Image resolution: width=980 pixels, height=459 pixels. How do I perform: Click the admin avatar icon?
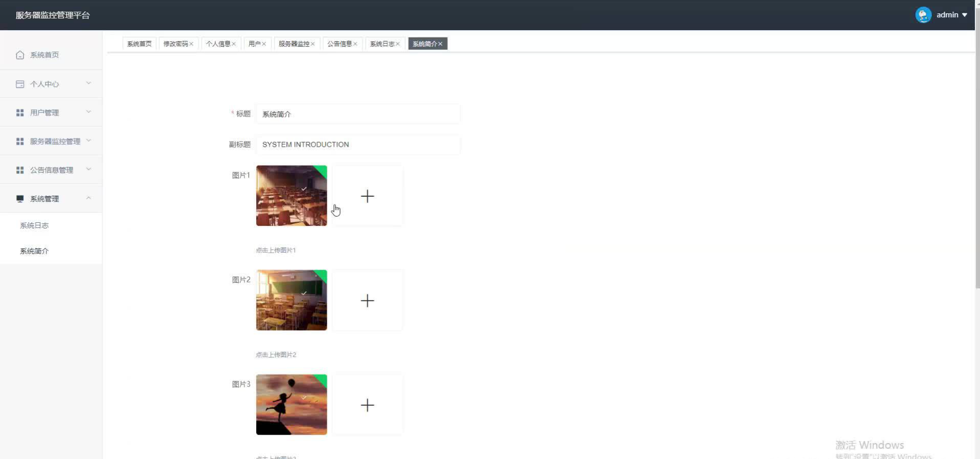coord(923,15)
